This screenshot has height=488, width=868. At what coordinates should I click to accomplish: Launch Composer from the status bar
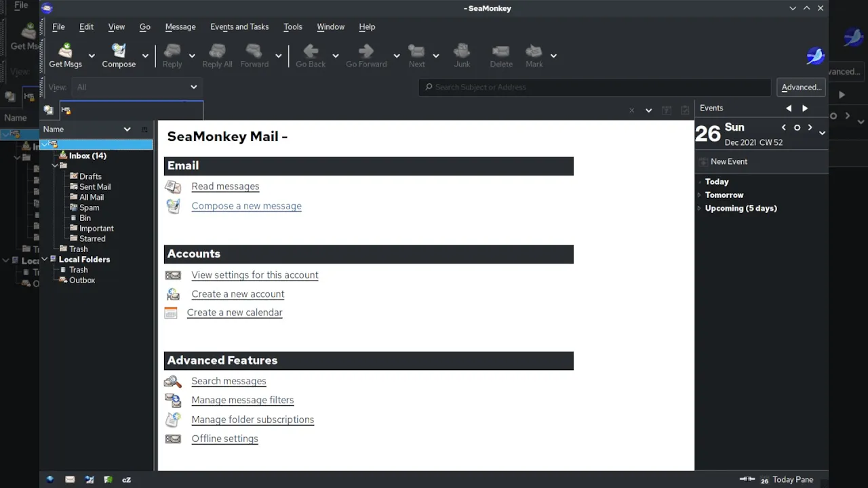coord(89,479)
